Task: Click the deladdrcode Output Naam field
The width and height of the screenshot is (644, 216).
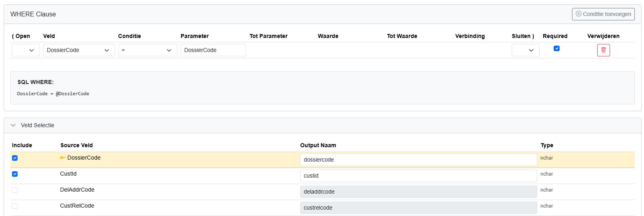Action: tap(418, 192)
